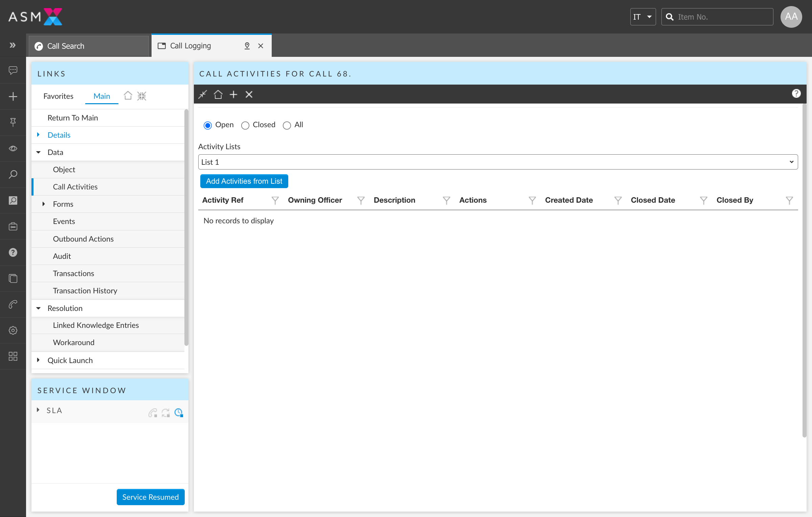Viewport: 812px width, 517px height.
Task: Open the Activity Lists dropdown showing List 1
Action: tap(498, 162)
